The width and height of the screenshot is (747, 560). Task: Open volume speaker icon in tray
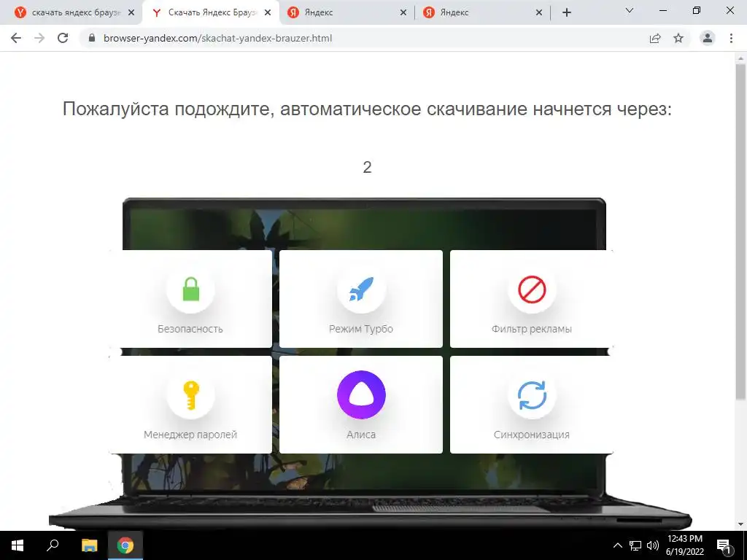[653, 545]
